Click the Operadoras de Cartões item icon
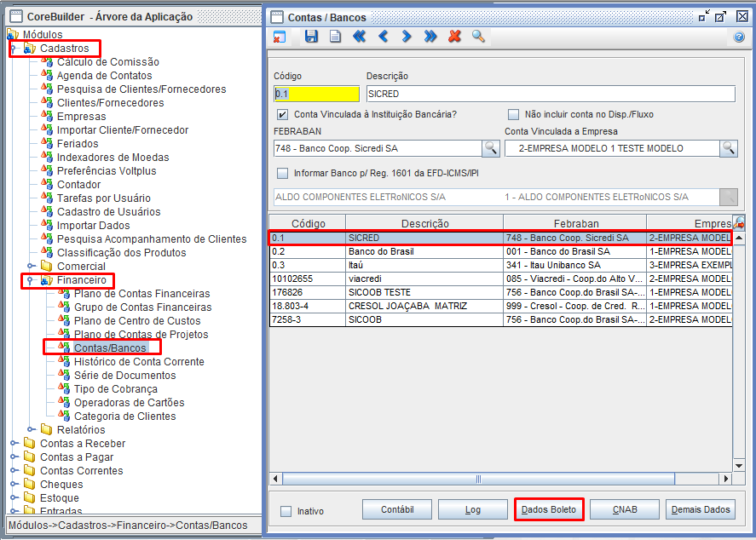756x540 pixels. (64, 402)
